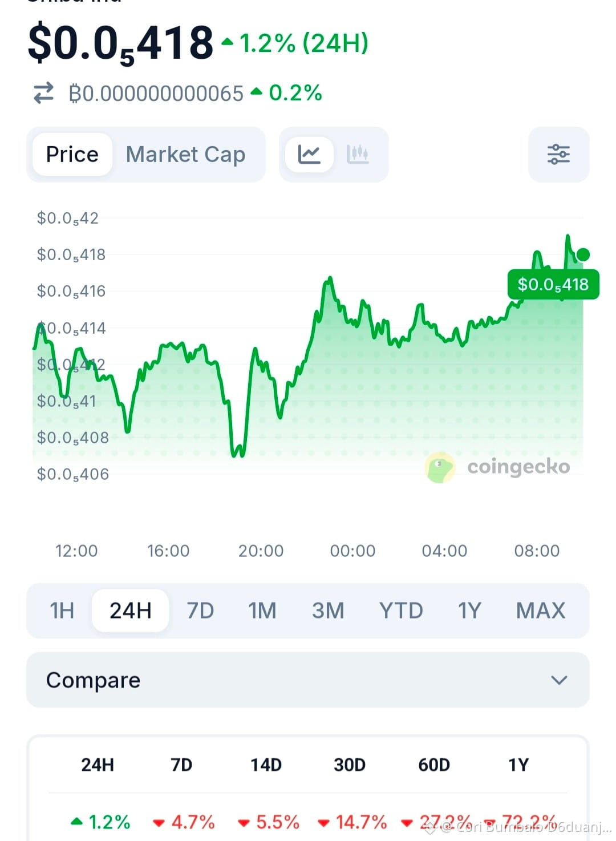Choose the 7D time range
This screenshot has width=616, height=841.
click(200, 610)
